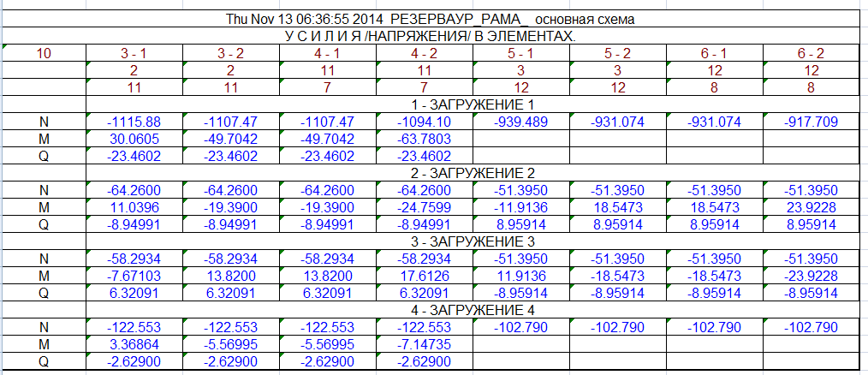Click cell '7' under column 4 - 1
868x375 pixels.
(x=328, y=87)
